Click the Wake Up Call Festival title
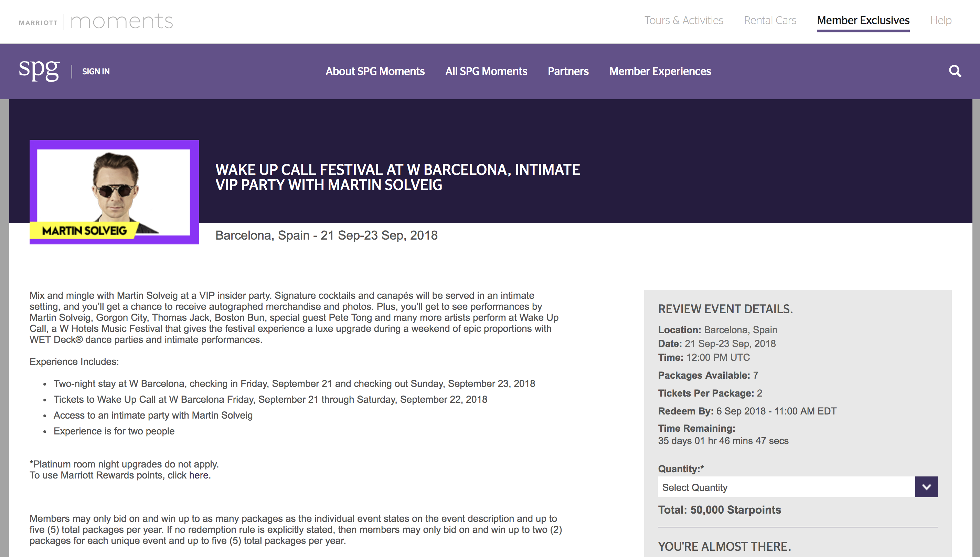The width and height of the screenshot is (980, 557). [x=397, y=177]
